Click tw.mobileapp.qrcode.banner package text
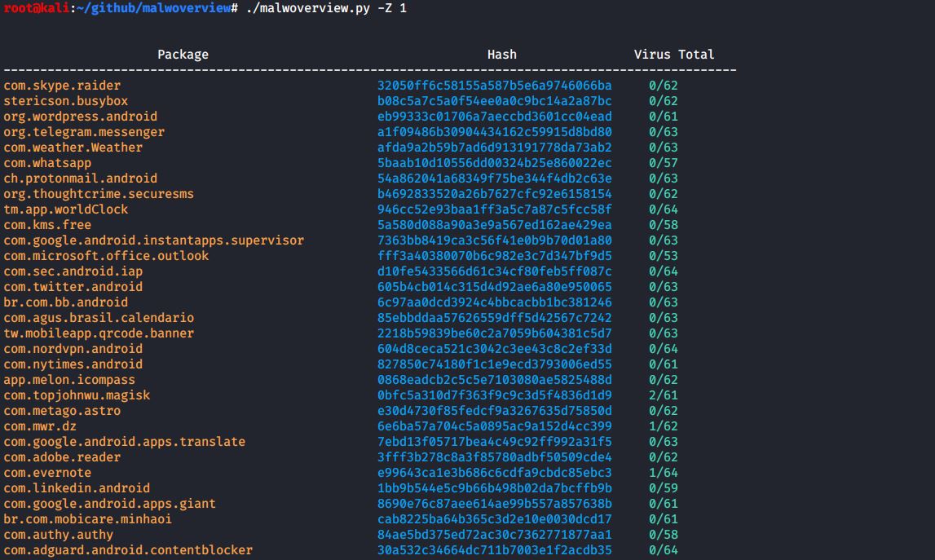Screen dimensions: 935x560 click(99, 334)
